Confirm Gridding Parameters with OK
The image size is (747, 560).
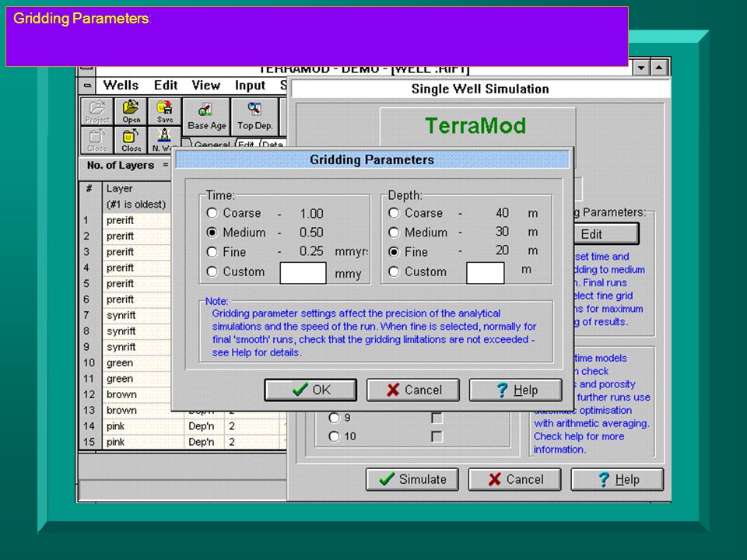(310, 390)
